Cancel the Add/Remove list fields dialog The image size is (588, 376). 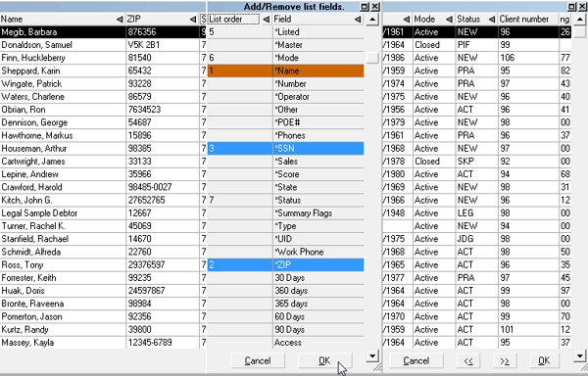257,360
